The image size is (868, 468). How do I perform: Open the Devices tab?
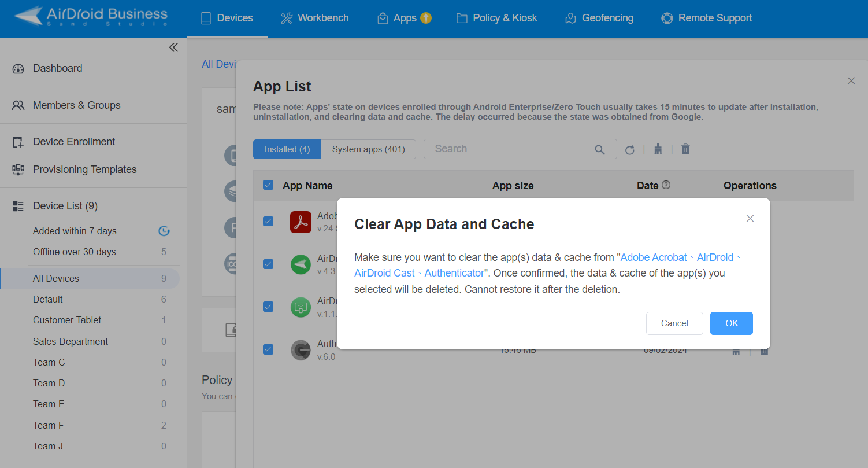pyautogui.click(x=227, y=18)
